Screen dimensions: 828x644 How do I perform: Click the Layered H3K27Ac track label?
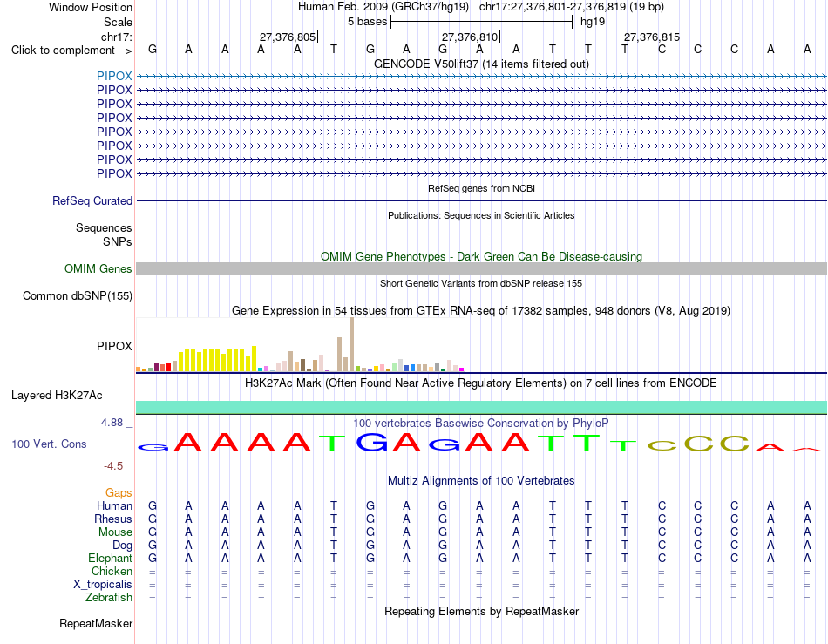[57, 396]
